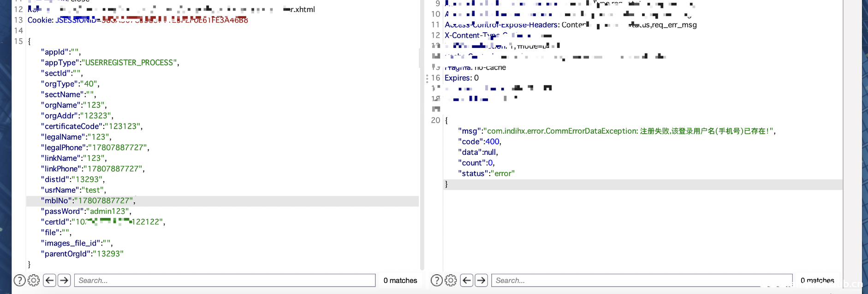The height and width of the screenshot is (294, 868).
Task: Click the "legalName":"123" line
Action: 76,137
